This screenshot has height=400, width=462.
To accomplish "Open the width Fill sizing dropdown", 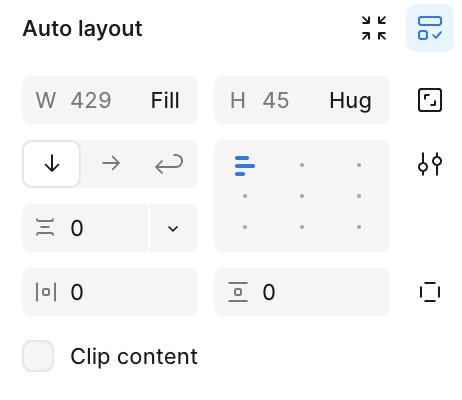I will [x=165, y=100].
